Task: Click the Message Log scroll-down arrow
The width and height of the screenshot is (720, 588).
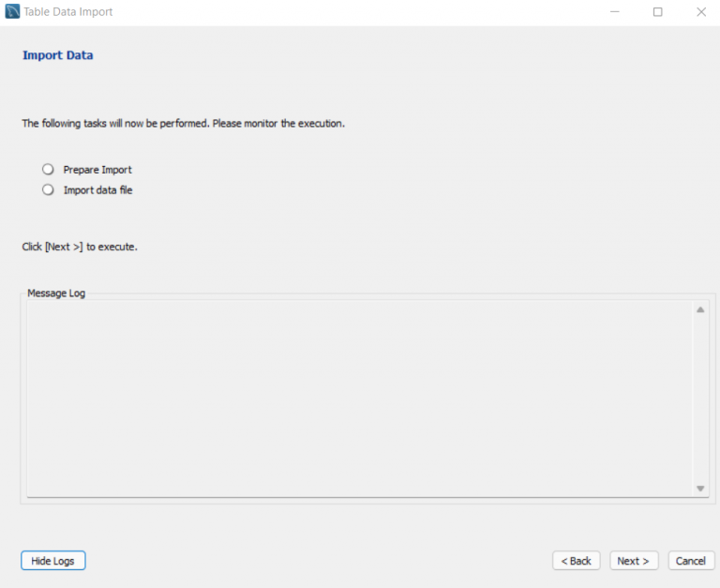Action: coord(700,489)
